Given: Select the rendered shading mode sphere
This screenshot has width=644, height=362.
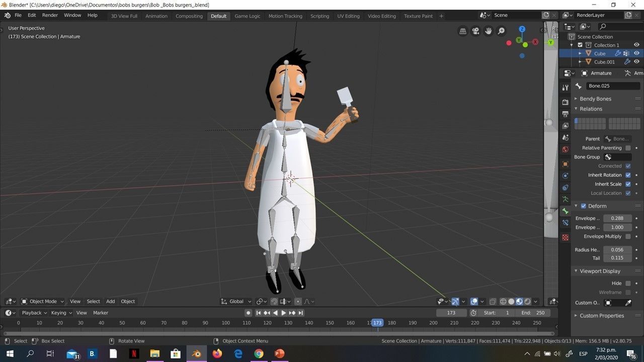Looking at the screenshot, I should coord(527,302).
